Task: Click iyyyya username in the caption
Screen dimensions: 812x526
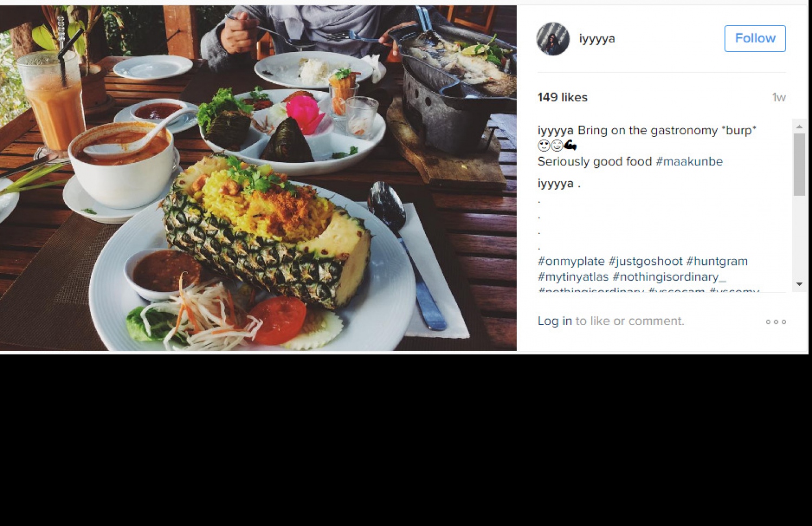Action: coord(555,131)
